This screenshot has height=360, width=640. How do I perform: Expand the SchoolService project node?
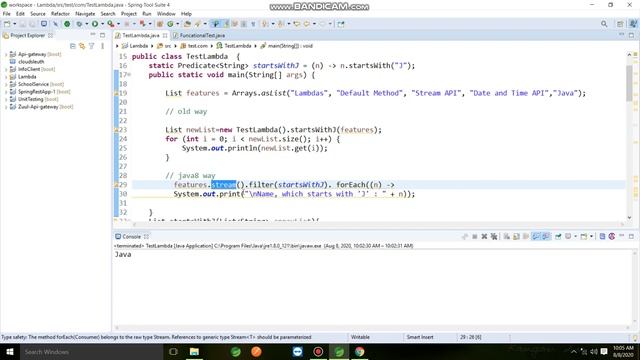6,84
